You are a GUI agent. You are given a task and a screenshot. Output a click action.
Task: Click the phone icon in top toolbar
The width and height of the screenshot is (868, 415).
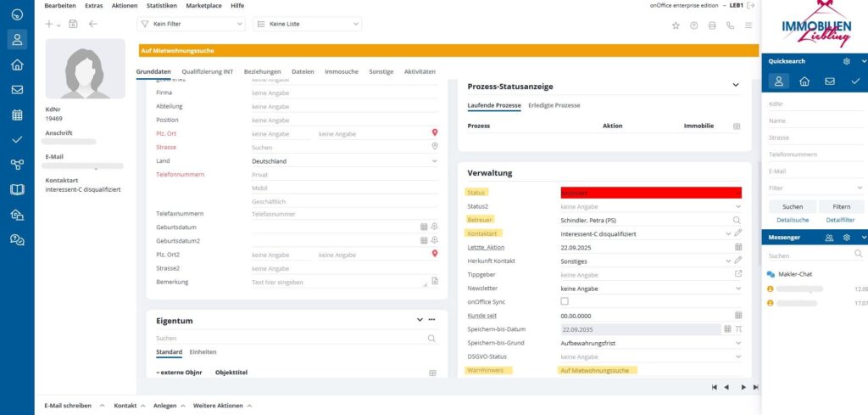[730, 25]
